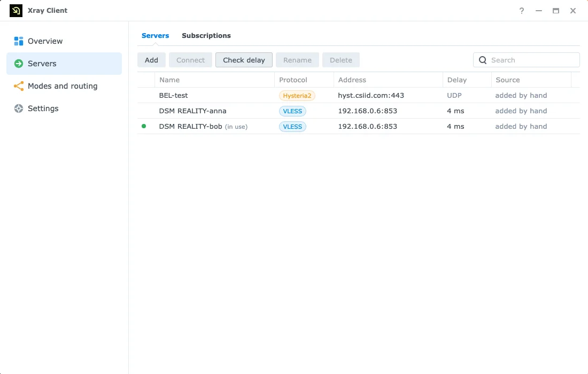
Task: Focus the Search input field
Action: [527, 60]
